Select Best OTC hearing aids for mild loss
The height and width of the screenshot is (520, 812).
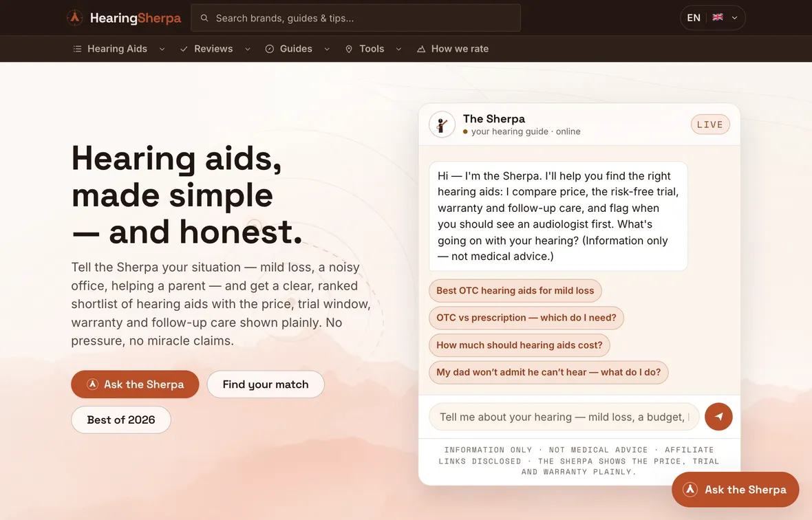(x=515, y=291)
